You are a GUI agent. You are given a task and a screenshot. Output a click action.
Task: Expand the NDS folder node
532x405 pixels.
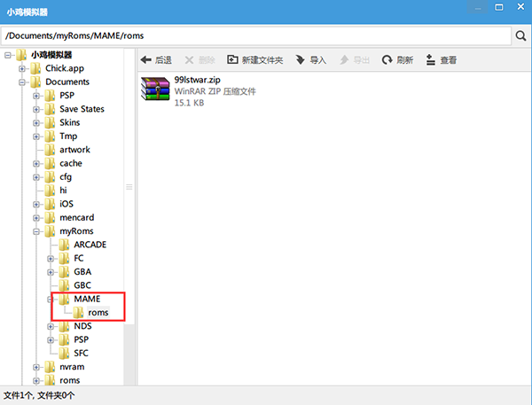point(51,326)
